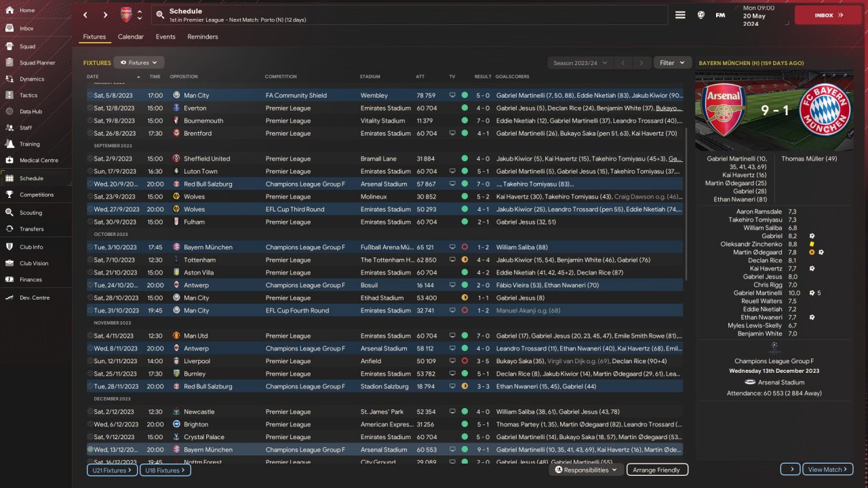Toggle row selector for Fulham fixture
Image resolution: width=868 pixels, height=488 pixels.
(90, 222)
